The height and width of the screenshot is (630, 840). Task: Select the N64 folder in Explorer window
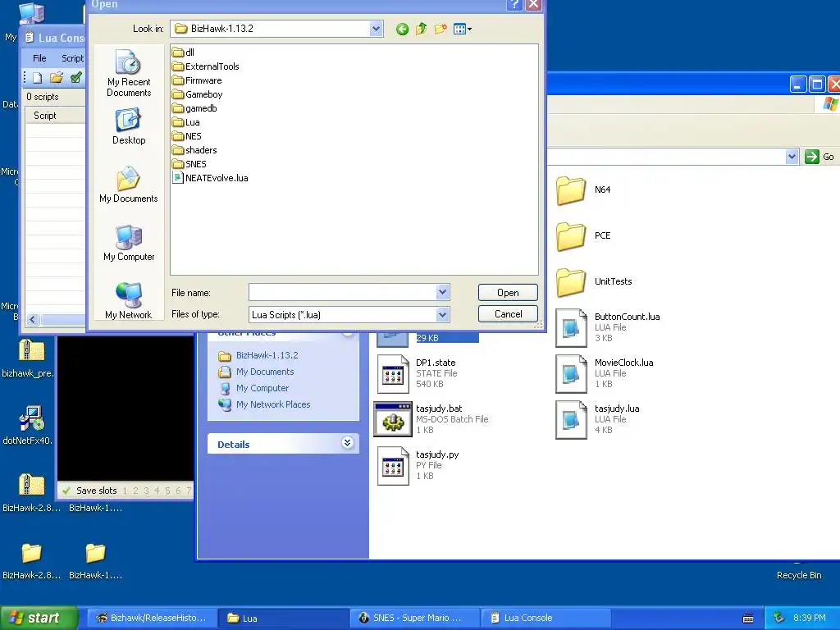[x=584, y=189]
